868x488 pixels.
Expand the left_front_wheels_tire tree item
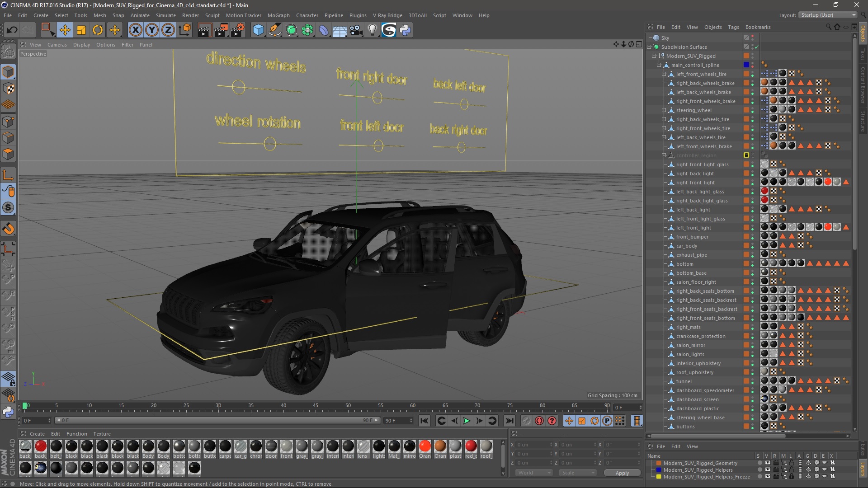(x=664, y=74)
